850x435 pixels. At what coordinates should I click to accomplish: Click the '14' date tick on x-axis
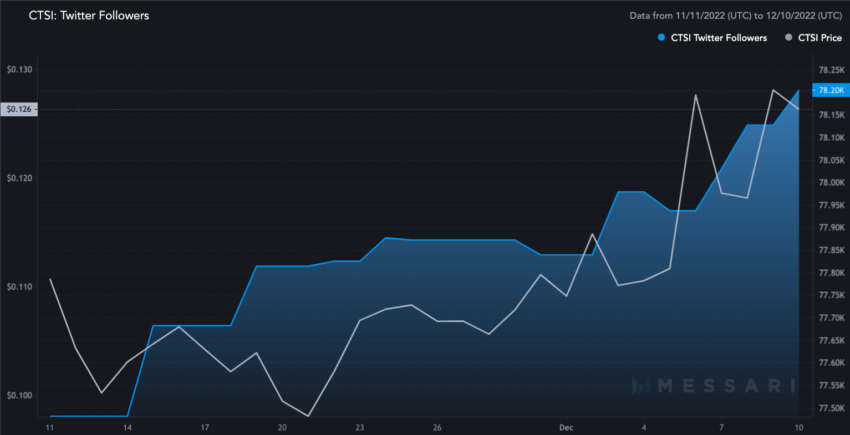127,427
